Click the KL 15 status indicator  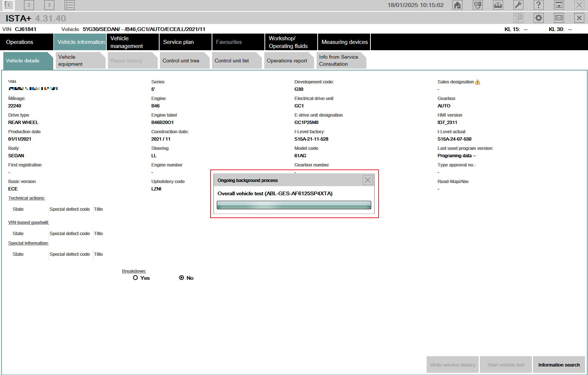[x=516, y=29]
